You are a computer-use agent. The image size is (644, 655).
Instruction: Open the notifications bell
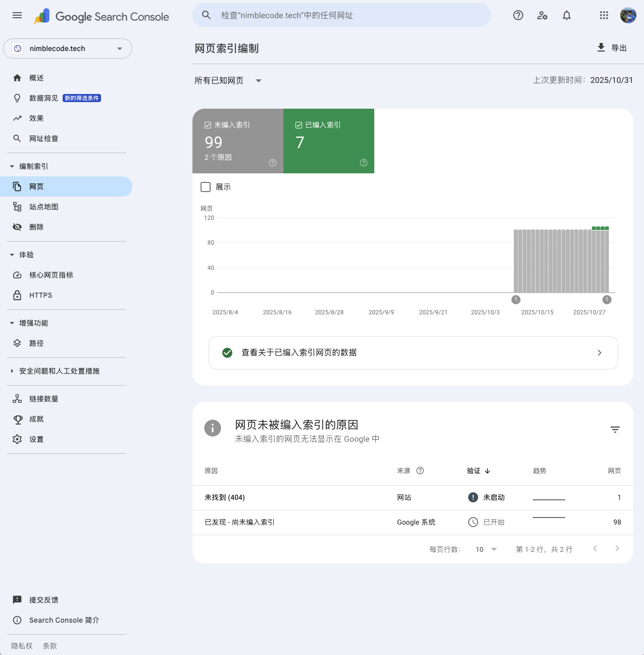(566, 15)
